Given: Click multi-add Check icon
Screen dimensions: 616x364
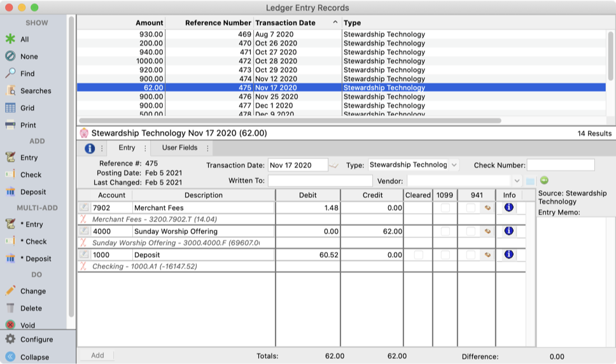Looking at the screenshot, I should (x=10, y=241).
